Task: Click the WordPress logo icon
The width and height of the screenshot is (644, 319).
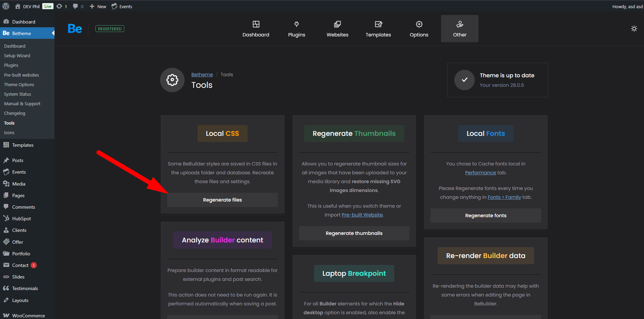Action: 6,6
